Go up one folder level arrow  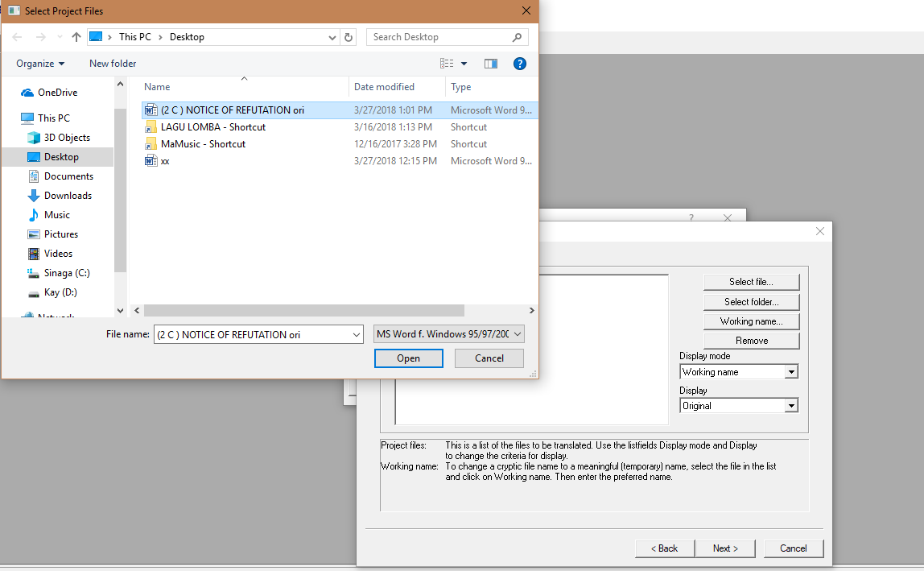point(76,37)
